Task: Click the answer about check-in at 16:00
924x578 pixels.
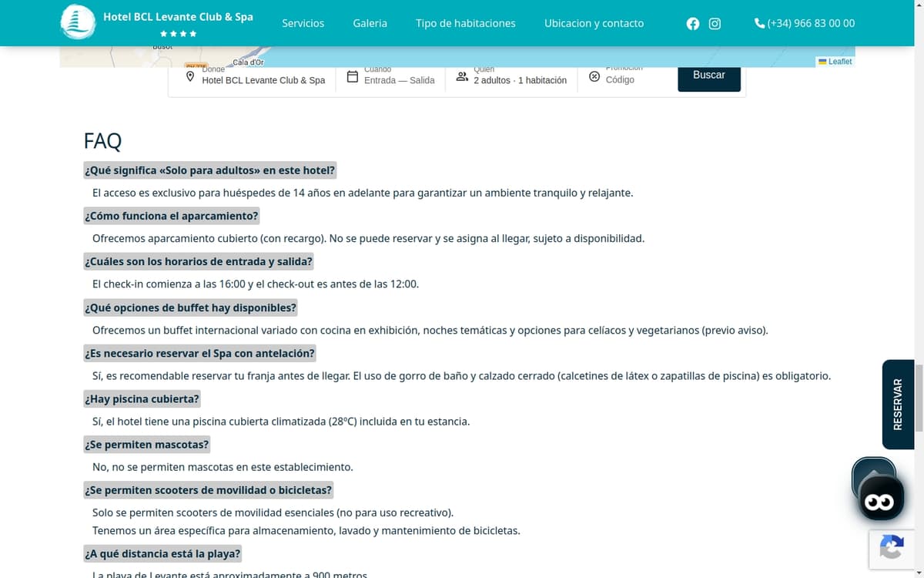Action: 256,284
